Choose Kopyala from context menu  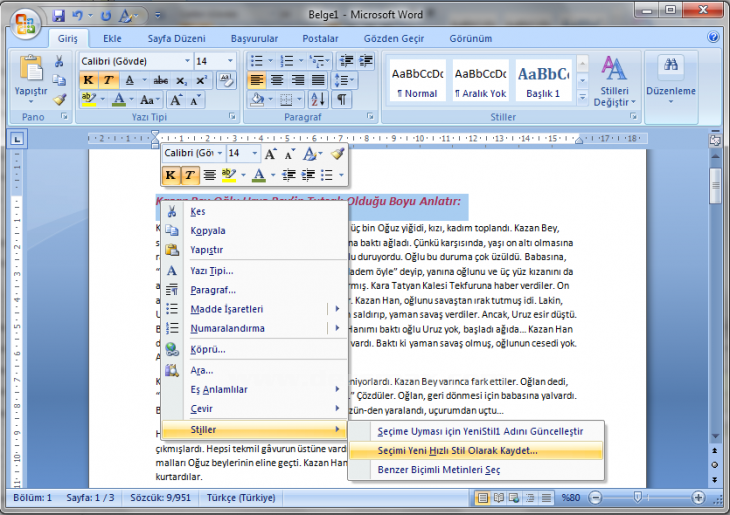click(x=254, y=230)
